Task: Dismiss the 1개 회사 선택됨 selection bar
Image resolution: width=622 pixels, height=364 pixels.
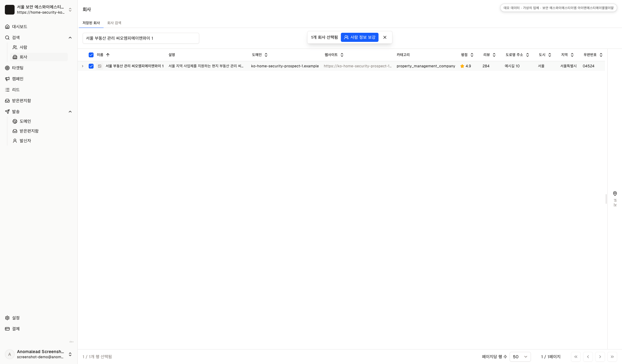Action: [x=385, y=37]
